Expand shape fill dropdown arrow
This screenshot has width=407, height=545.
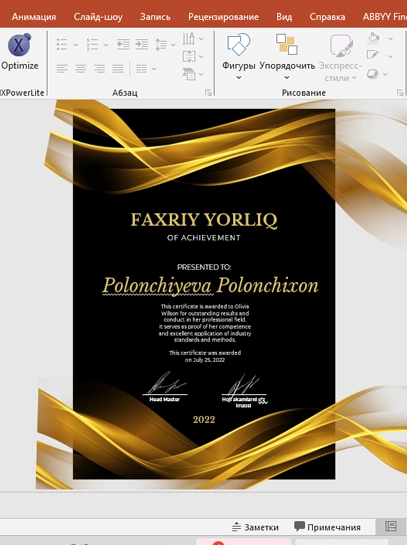tap(390, 39)
